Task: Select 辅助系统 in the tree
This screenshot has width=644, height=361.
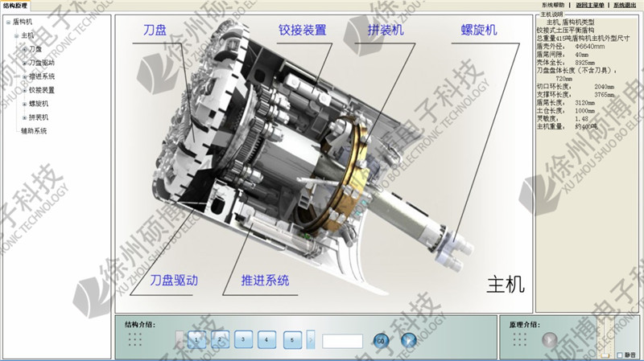Action: tap(34, 130)
